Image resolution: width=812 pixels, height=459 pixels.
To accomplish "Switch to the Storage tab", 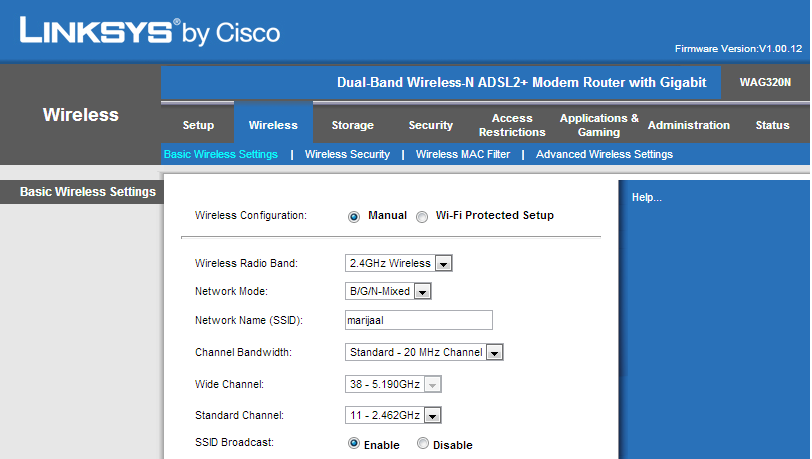I will [352, 125].
